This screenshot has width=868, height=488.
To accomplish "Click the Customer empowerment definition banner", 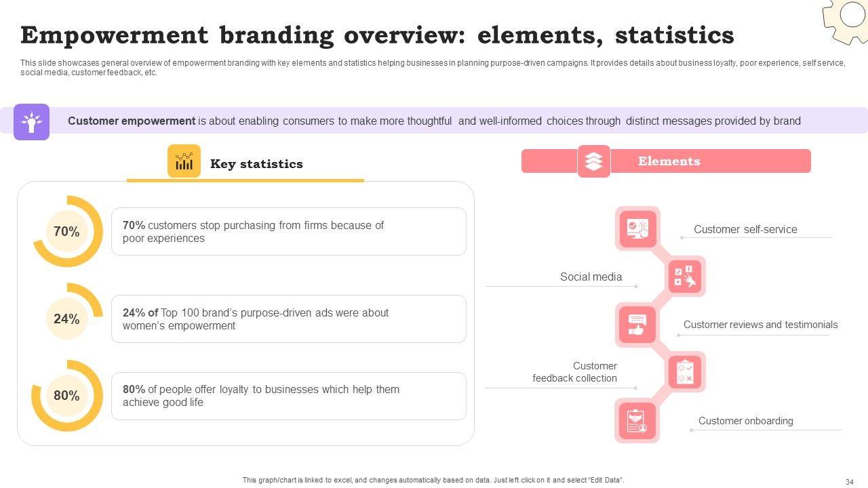I will pos(434,121).
